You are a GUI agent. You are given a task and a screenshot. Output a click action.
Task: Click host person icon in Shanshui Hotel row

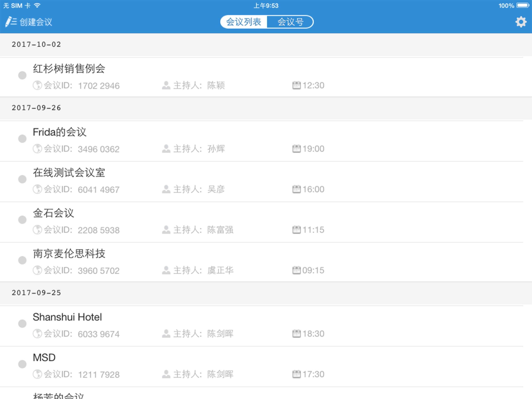coord(166,334)
